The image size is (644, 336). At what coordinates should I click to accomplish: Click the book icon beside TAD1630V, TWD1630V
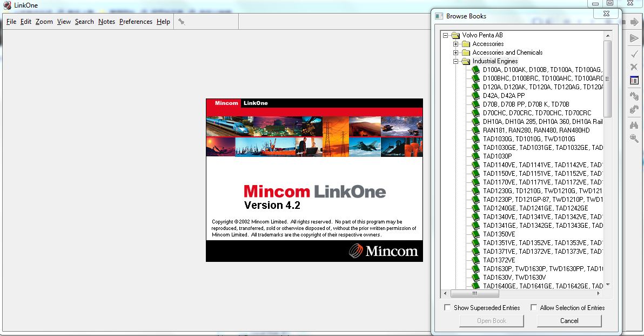tap(475, 277)
